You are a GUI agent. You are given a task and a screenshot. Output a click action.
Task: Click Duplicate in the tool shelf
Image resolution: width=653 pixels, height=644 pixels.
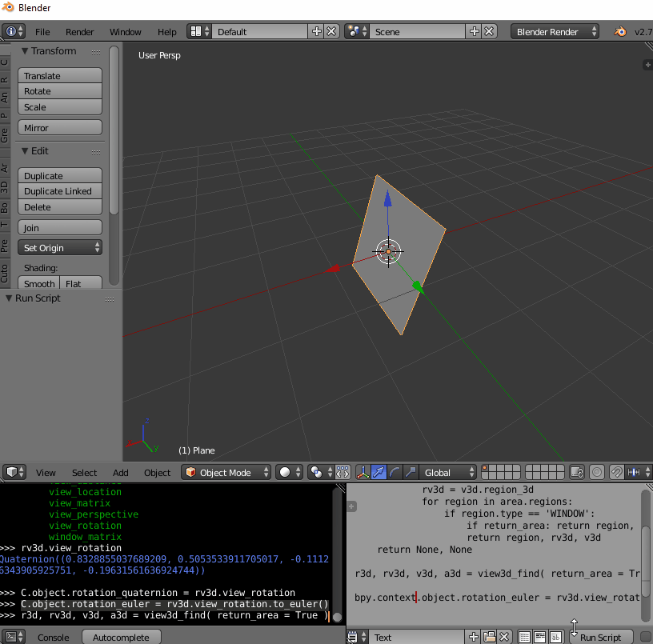pos(59,175)
